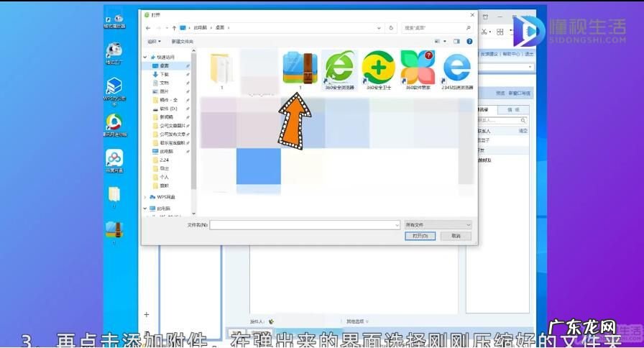Select 下载 in the navigation pane

click(x=165, y=74)
